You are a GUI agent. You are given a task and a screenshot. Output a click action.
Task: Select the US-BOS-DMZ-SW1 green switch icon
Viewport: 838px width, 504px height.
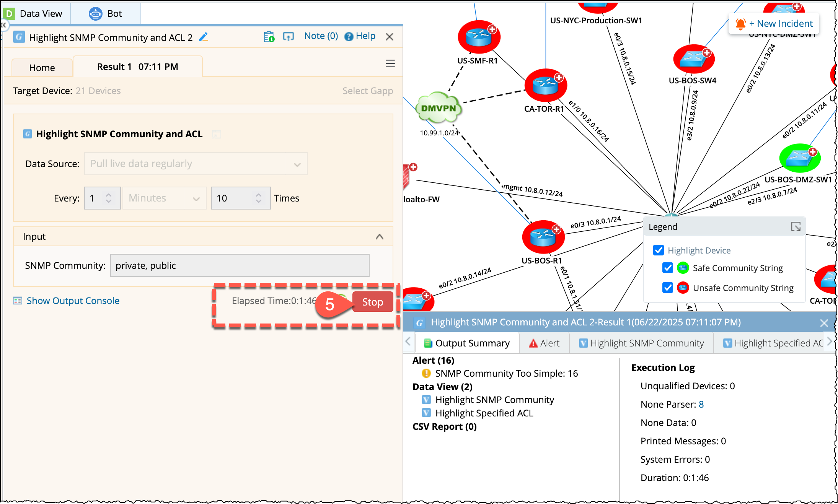point(799,158)
